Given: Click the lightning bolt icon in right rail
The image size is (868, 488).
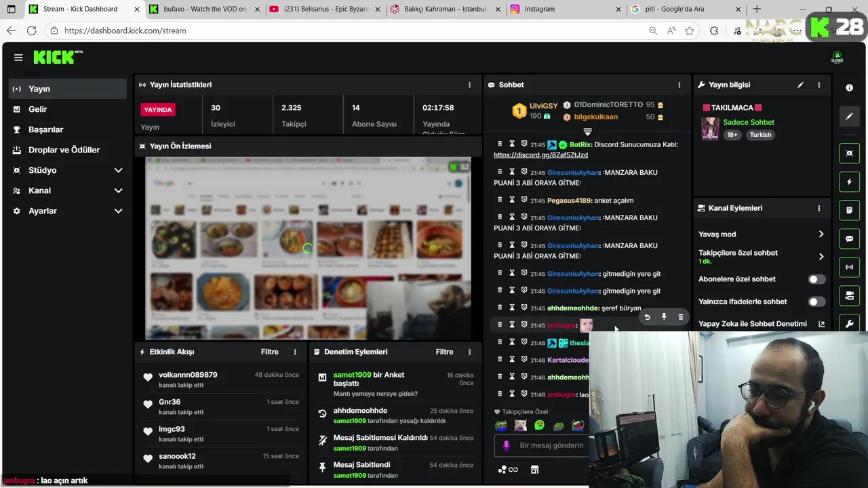Looking at the screenshot, I should coord(849,182).
